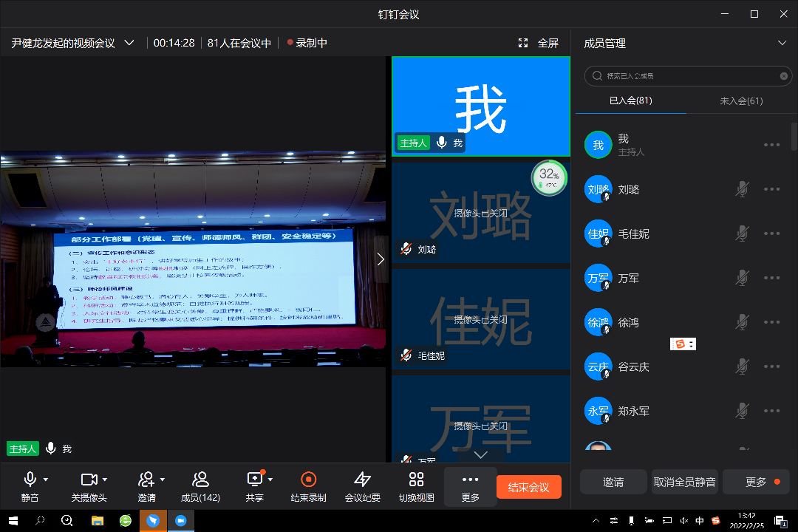The width and height of the screenshot is (798, 532).
Task: Collapse the 成员管理 panel chevron
Action: (x=782, y=43)
